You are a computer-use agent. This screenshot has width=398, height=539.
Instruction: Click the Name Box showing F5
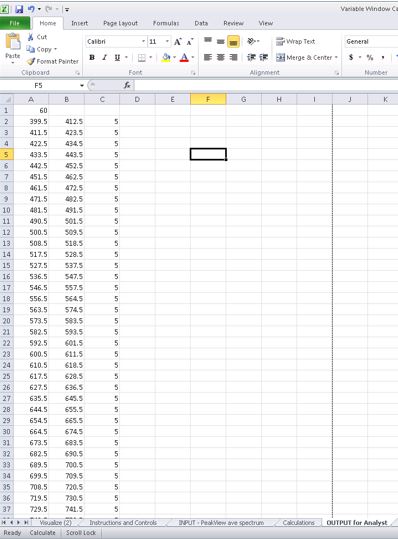(x=43, y=85)
